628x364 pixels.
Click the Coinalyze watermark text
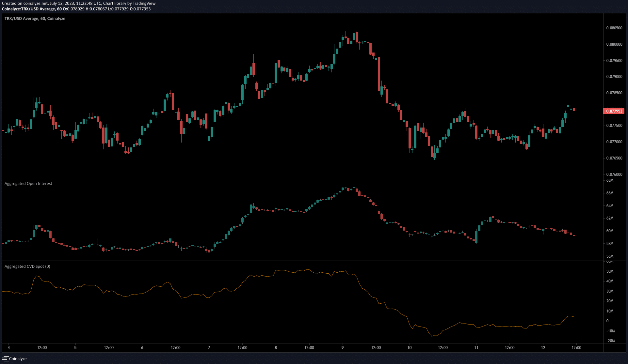18,359
